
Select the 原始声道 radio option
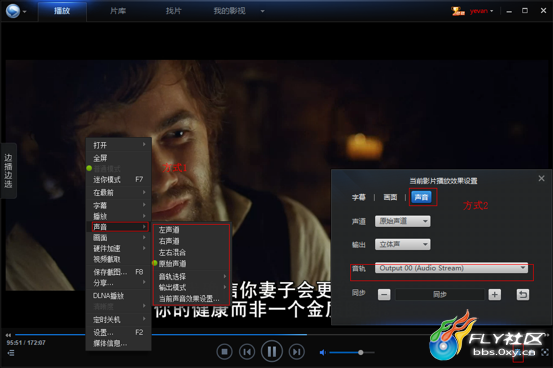191,263
